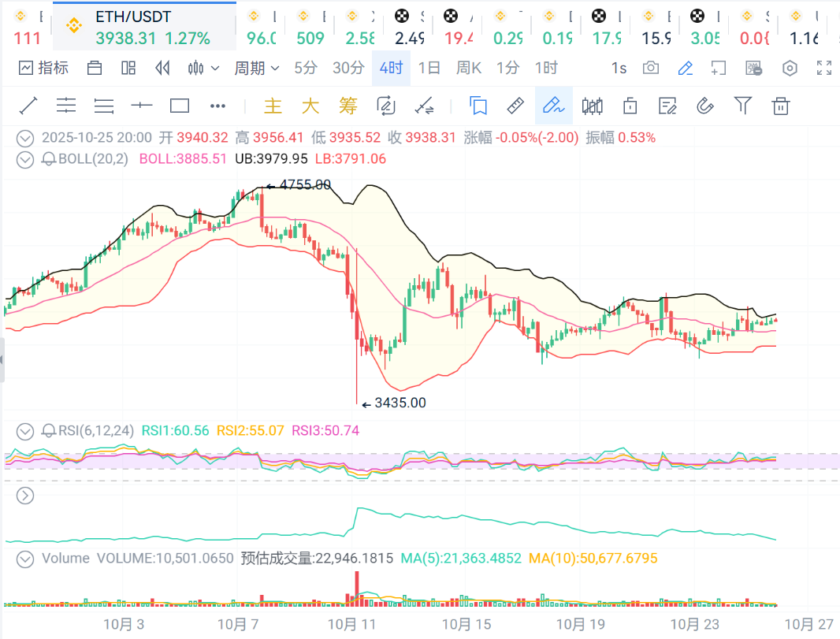Select the trend line drawing tool
The height and width of the screenshot is (639, 840).
(x=28, y=106)
